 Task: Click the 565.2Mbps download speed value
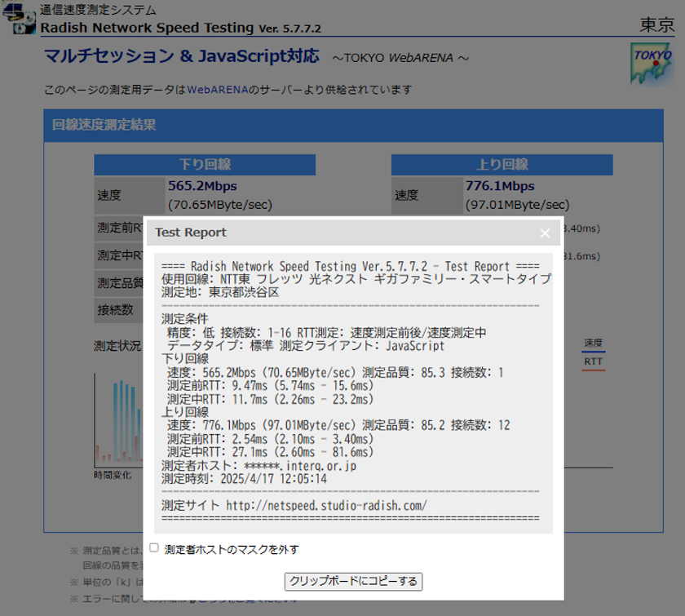pyautogui.click(x=202, y=186)
